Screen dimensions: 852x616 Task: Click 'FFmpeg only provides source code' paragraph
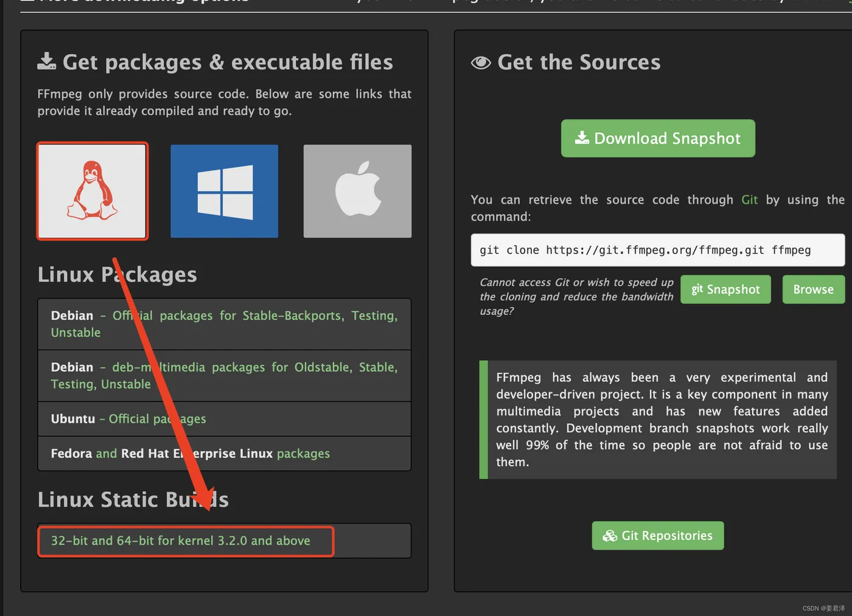225,102
